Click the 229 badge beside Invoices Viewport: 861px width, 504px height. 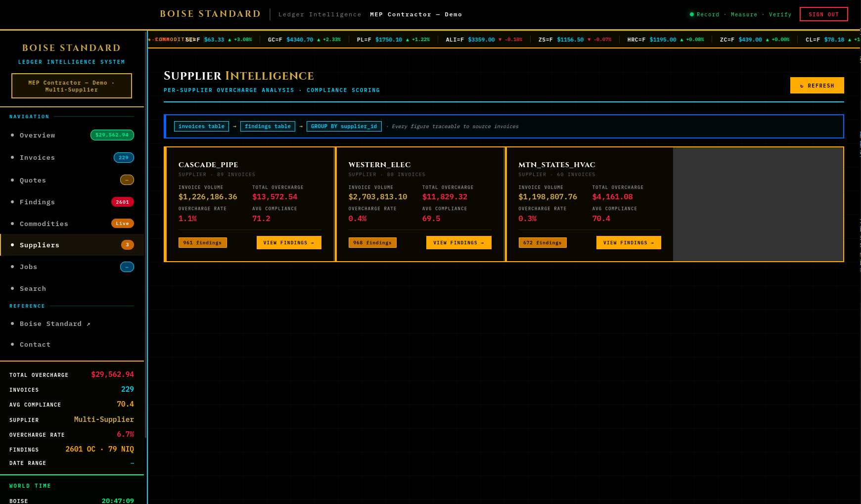(x=124, y=158)
